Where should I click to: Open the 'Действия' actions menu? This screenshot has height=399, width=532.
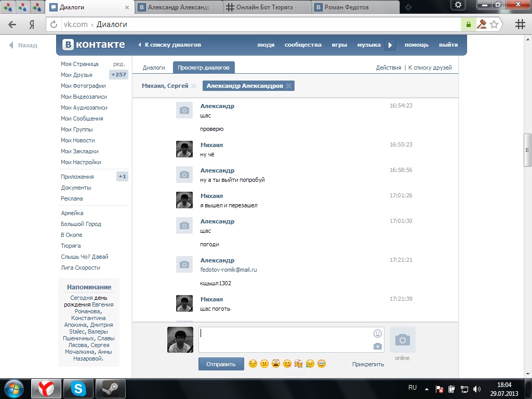click(x=389, y=68)
